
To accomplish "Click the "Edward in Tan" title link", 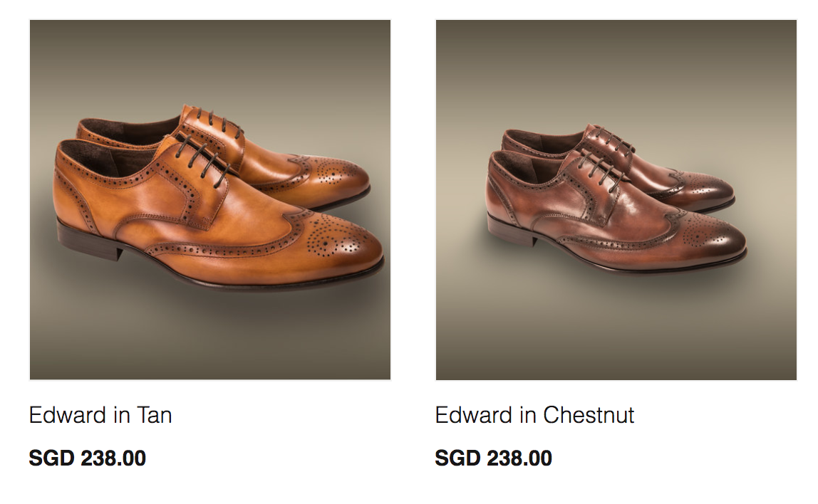I will 100,416.
